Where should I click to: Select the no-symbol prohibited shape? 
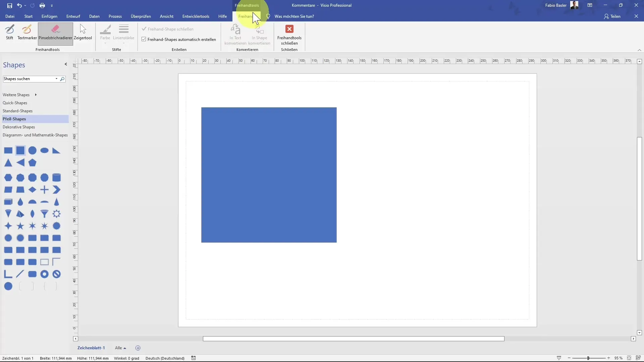pos(57,274)
